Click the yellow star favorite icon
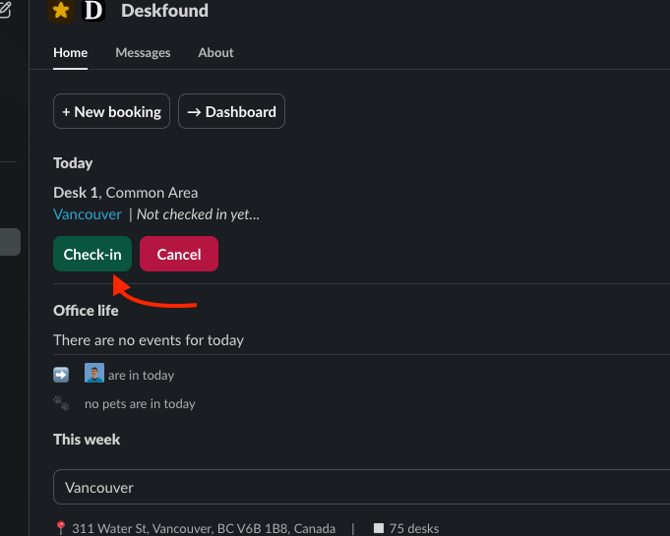Screen dimensions: 670x536 61,11
